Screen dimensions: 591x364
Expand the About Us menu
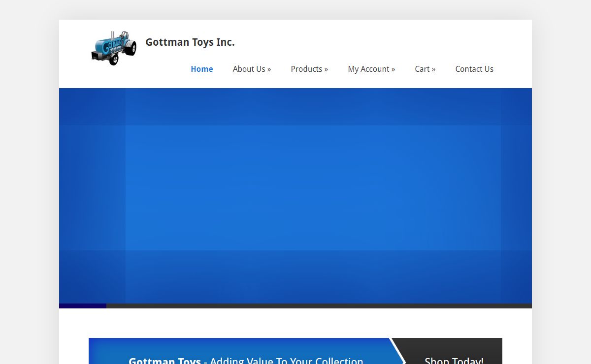252,69
